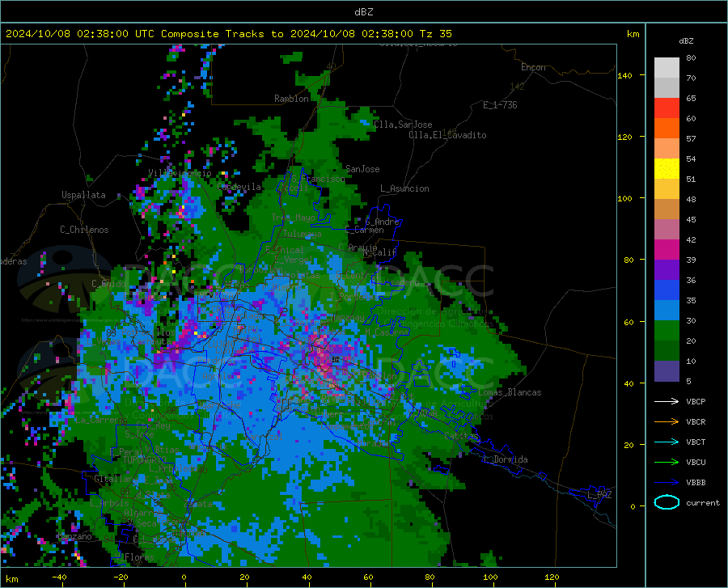Image resolution: width=728 pixels, height=588 pixels.
Task: Select the dotted yellow 54 dBZ swatch
Action: [x=667, y=169]
